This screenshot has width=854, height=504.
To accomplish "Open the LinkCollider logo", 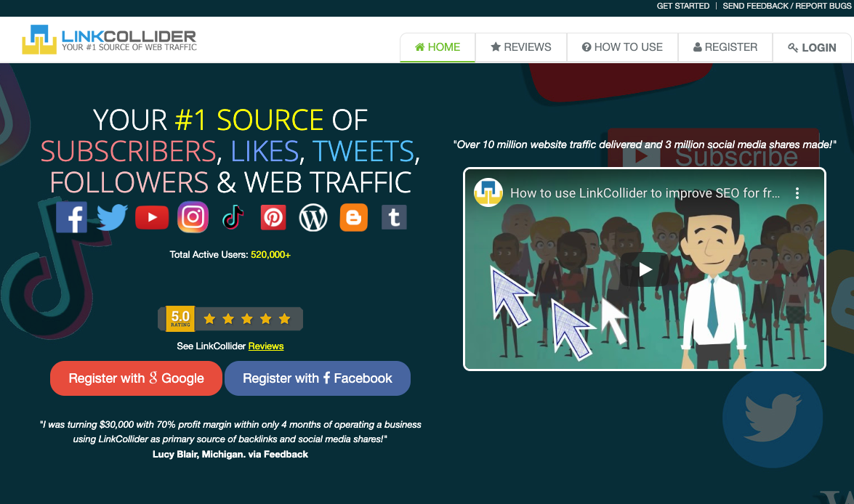I will (x=109, y=40).
